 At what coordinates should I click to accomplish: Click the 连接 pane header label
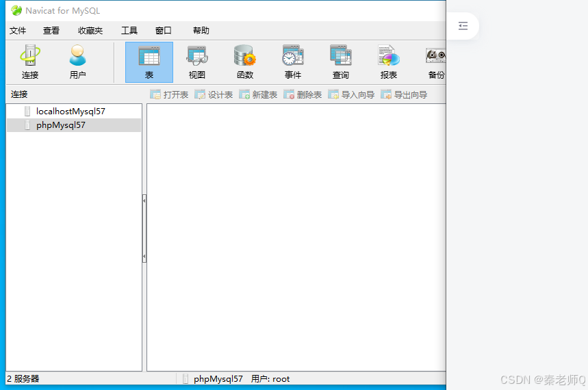[19, 94]
